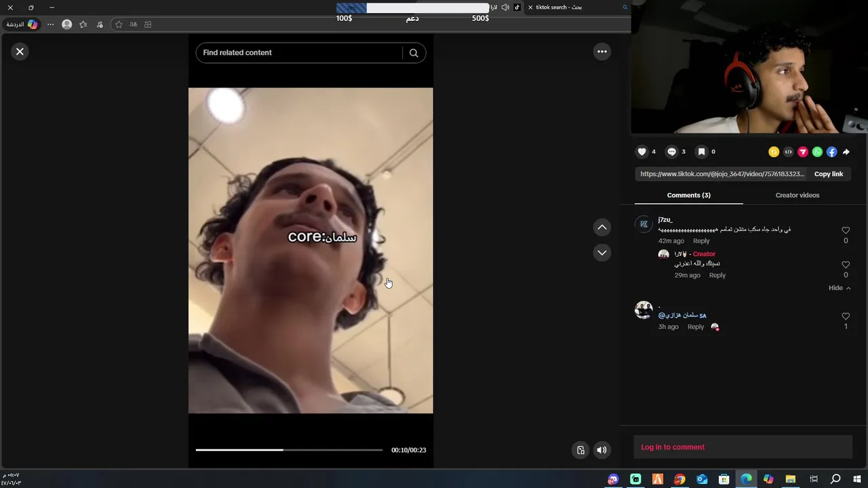Open Task View in the taskbar

pyautogui.click(x=813, y=479)
